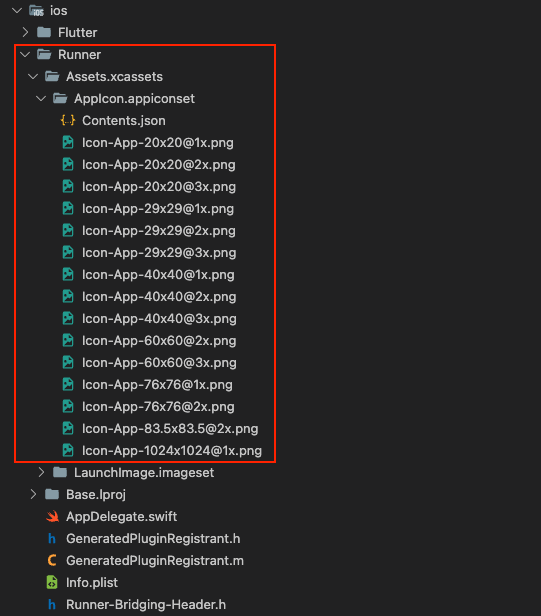Click image icon of Icon-App-40x40@2x.png
The image size is (541, 616).
(68, 296)
